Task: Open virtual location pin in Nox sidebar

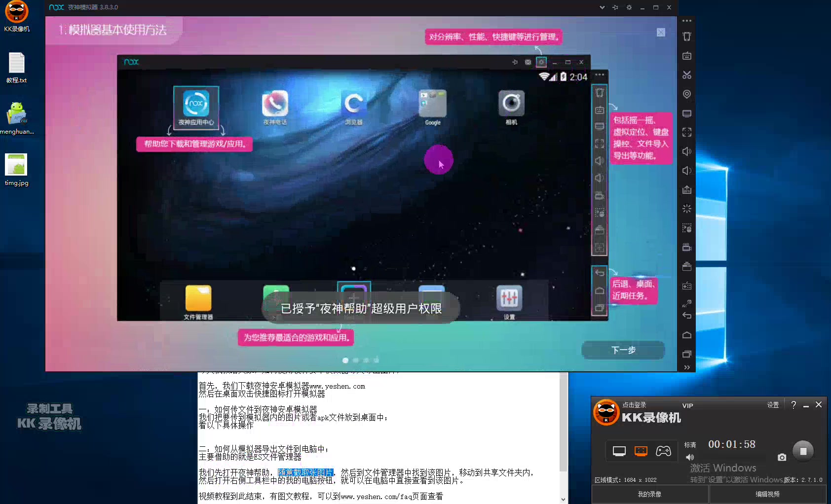Action: click(686, 94)
